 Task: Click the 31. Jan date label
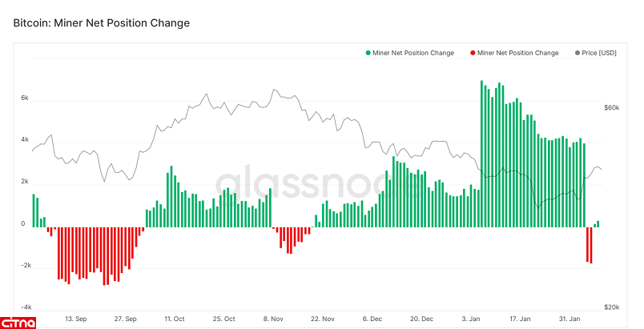[570, 319]
